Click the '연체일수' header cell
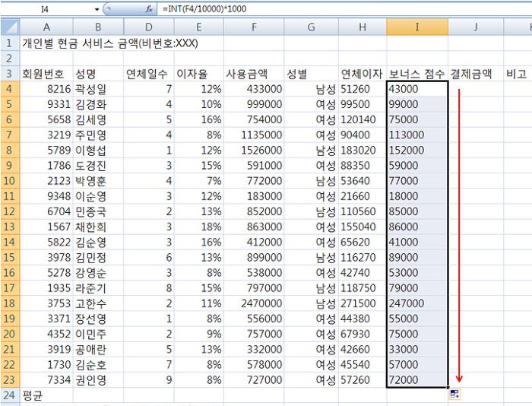The image size is (532, 406). (149, 73)
